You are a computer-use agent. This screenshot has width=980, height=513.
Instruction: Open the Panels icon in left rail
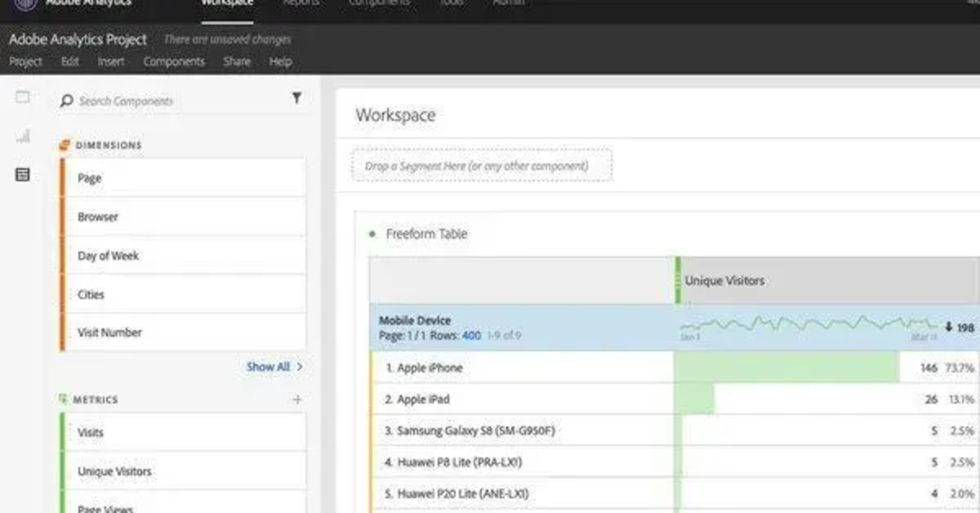click(22, 97)
